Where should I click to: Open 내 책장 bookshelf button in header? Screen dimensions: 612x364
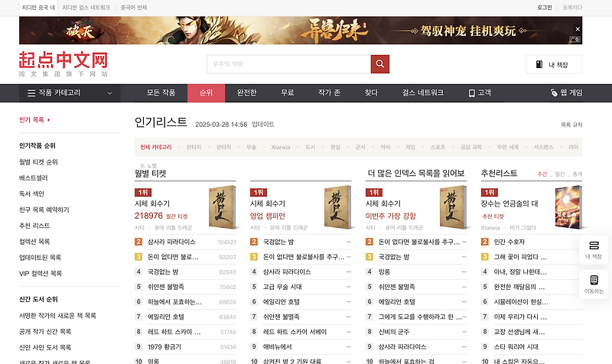coord(554,64)
